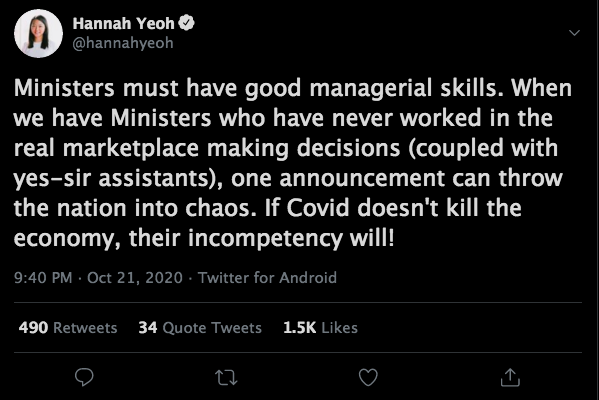View the 34 Quote Tweets list
This screenshot has width=599, height=400.
(x=200, y=328)
